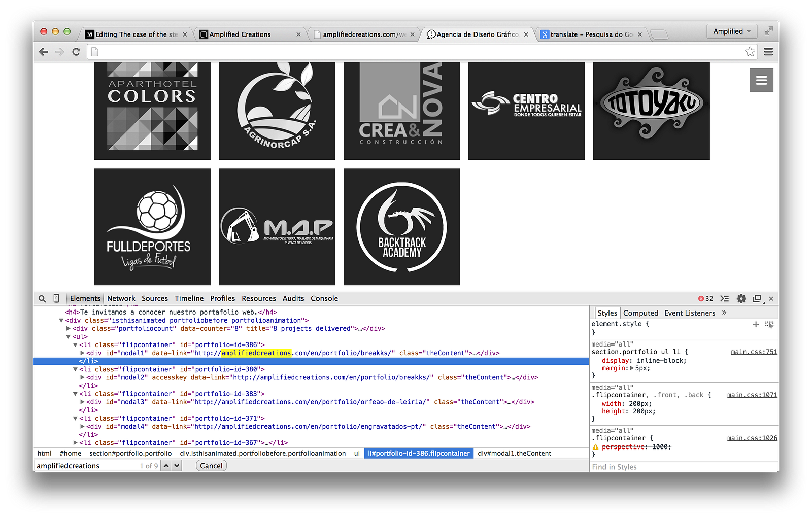Open the Sources panel in DevTools

click(155, 299)
